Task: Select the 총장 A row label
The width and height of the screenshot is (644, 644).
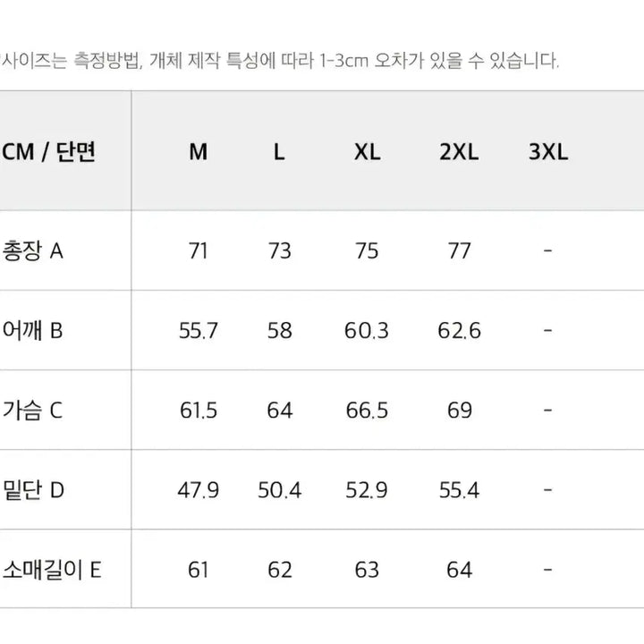Action: tap(33, 250)
